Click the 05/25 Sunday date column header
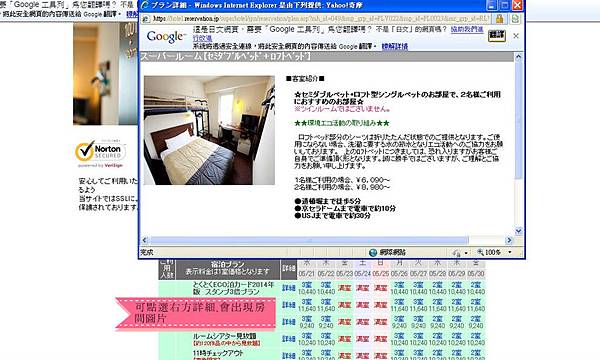The image size is (600, 360). 380,274
